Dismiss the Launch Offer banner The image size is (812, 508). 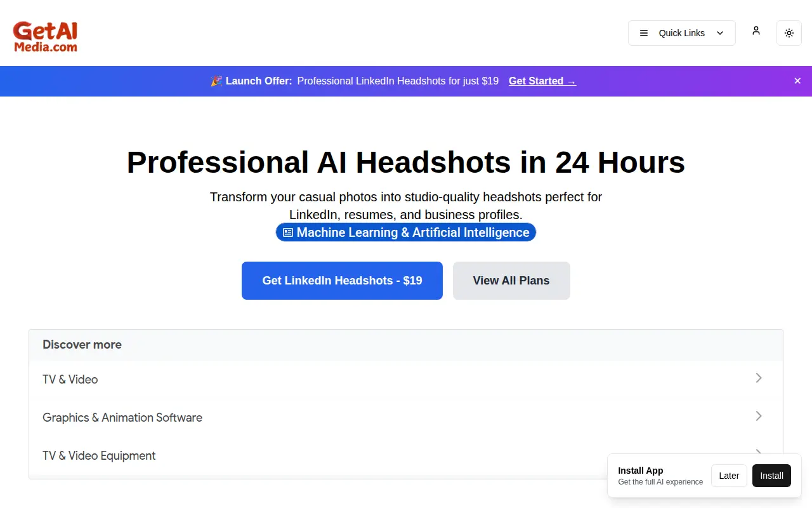tap(797, 81)
